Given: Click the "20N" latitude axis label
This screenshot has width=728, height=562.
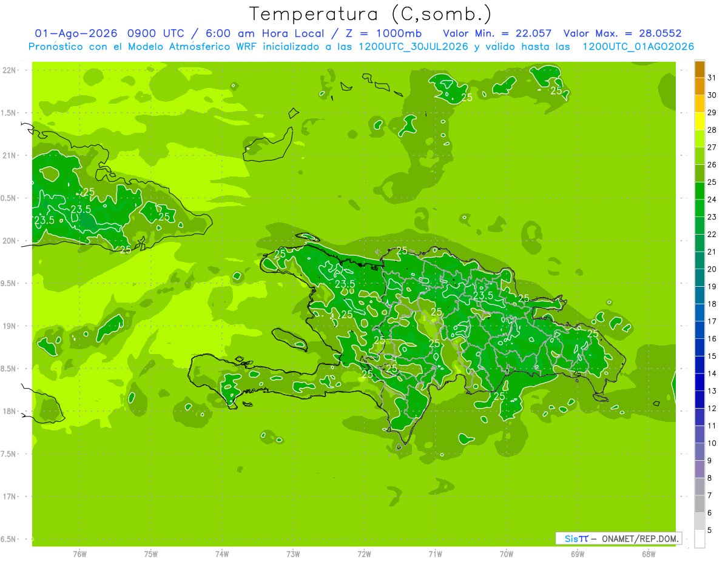Looking at the screenshot, I should click(x=9, y=241).
